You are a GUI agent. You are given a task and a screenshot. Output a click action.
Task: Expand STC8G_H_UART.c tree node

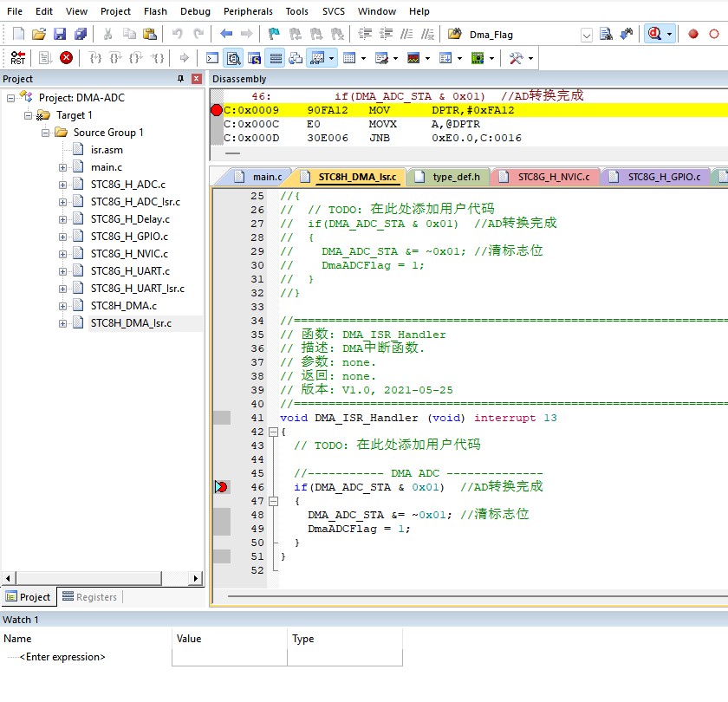pyautogui.click(x=62, y=271)
